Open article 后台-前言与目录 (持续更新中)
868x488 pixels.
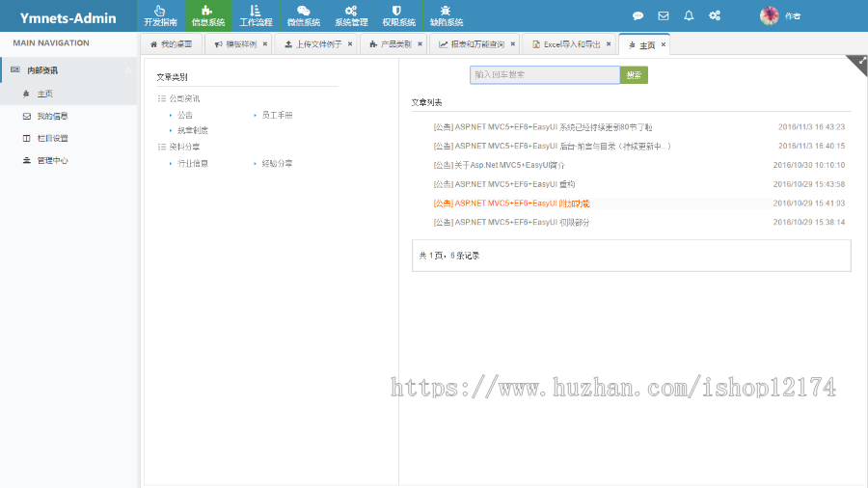pyautogui.click(x=552, y=146)
